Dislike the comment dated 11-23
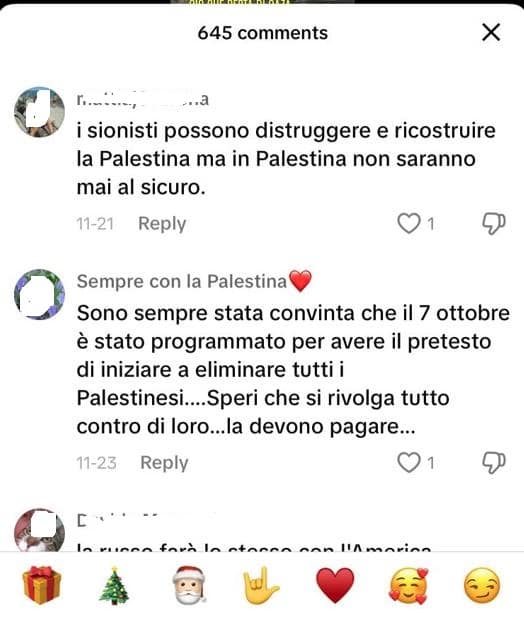 coord(494,463)
